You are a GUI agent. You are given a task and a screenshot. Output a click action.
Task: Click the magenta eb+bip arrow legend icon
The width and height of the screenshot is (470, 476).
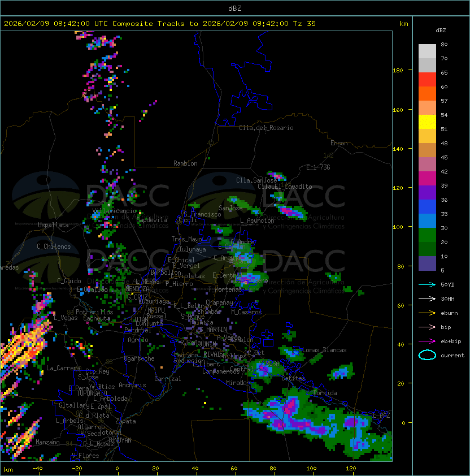coord(427,341)
